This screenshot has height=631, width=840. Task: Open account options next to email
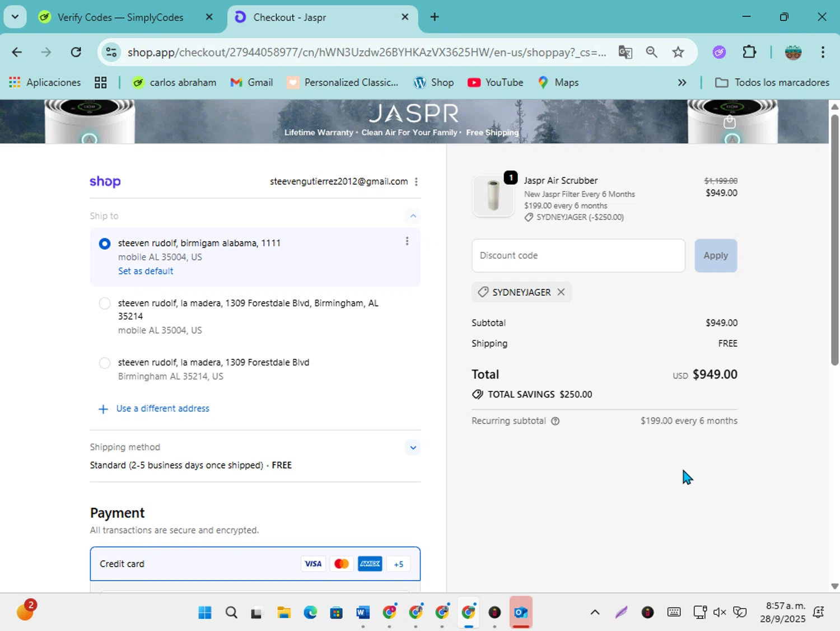point(416,181)
